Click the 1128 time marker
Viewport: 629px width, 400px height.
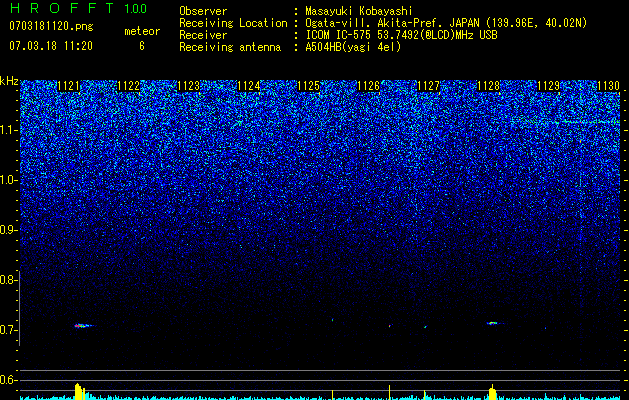click(489, 86)
